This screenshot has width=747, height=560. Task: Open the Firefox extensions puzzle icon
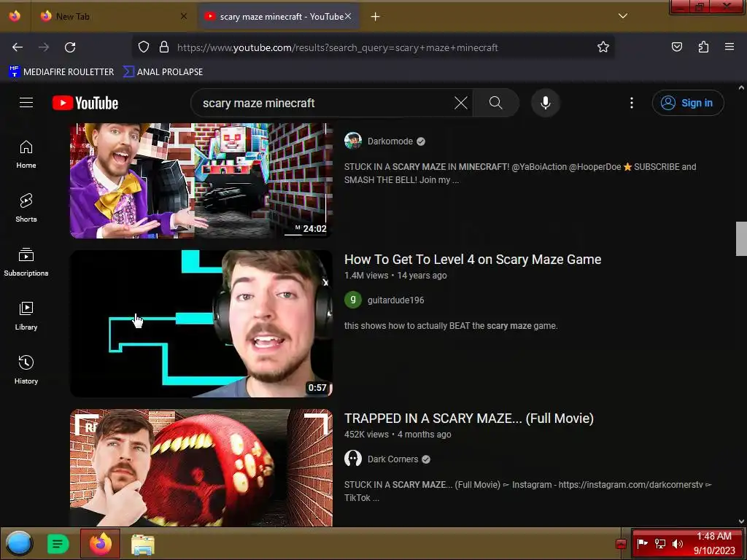pos(703,47)
